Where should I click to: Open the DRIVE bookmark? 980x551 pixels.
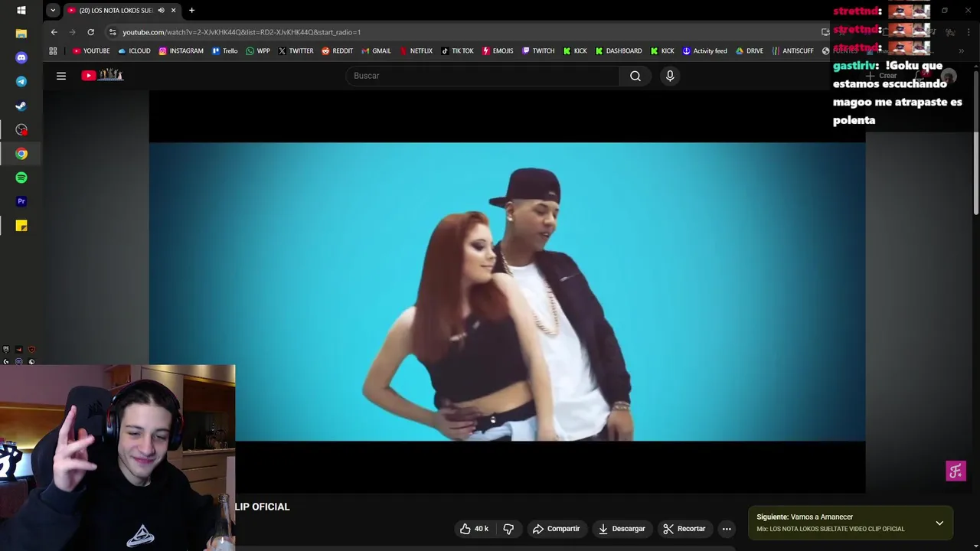pyautogui.click(x=749, y=51)
